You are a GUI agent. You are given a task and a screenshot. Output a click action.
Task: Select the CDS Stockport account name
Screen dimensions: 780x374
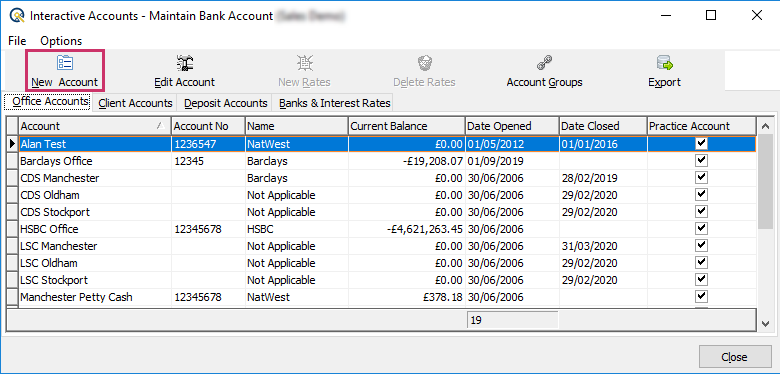pos(55,211)
